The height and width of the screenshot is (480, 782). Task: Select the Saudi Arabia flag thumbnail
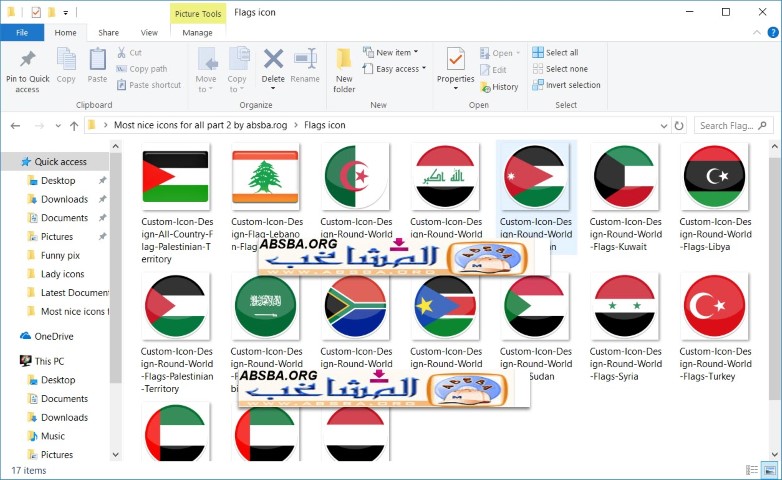tap(265, 306)
